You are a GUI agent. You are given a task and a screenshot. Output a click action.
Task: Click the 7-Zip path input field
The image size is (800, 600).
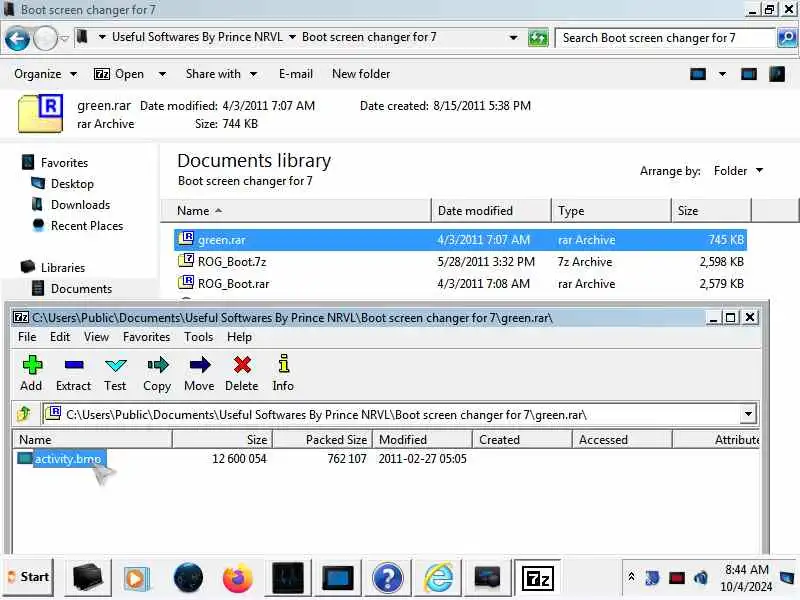pos(392,414)
